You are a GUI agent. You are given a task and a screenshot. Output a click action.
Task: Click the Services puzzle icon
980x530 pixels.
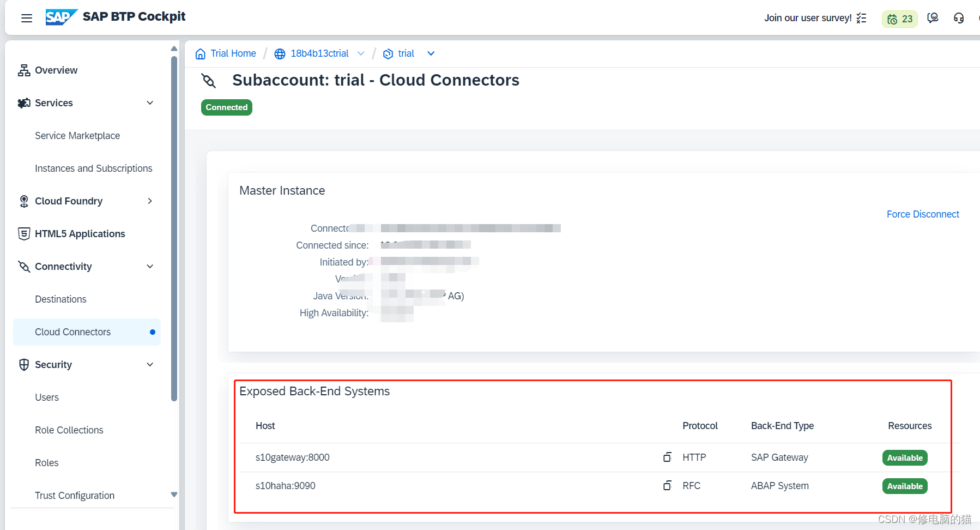[x=24, y=103]
